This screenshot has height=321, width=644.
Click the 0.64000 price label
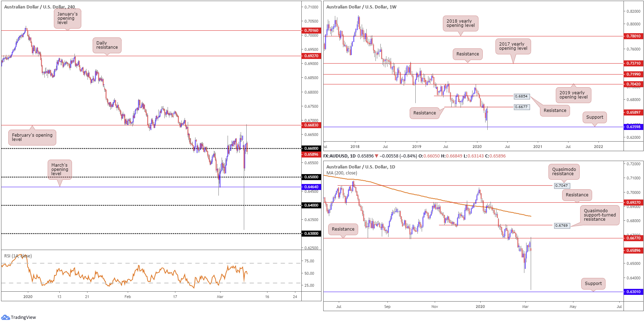(311, 205)
